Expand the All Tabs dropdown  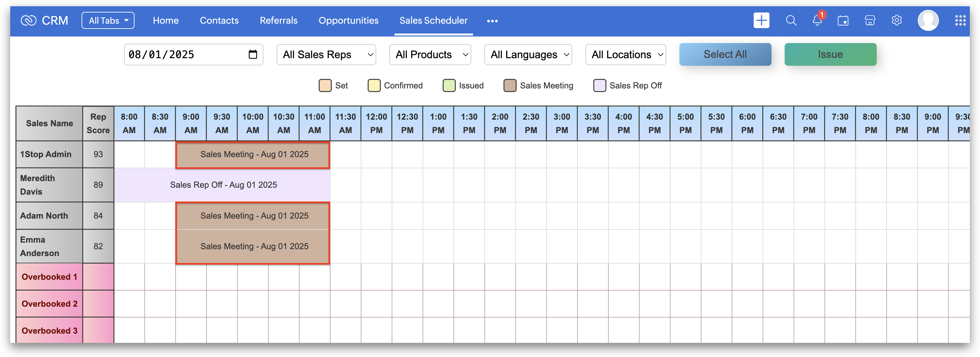click(108, 20)
